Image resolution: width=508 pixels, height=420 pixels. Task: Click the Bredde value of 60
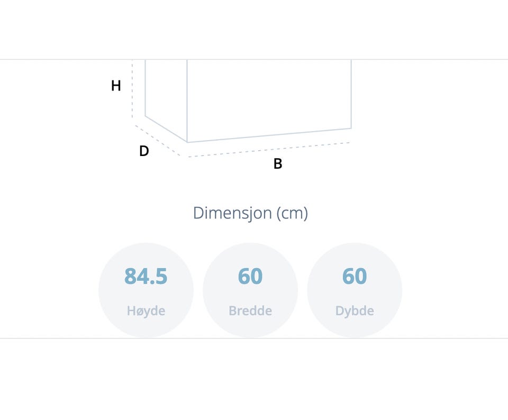pyautogui.click(x=250, y=276)
